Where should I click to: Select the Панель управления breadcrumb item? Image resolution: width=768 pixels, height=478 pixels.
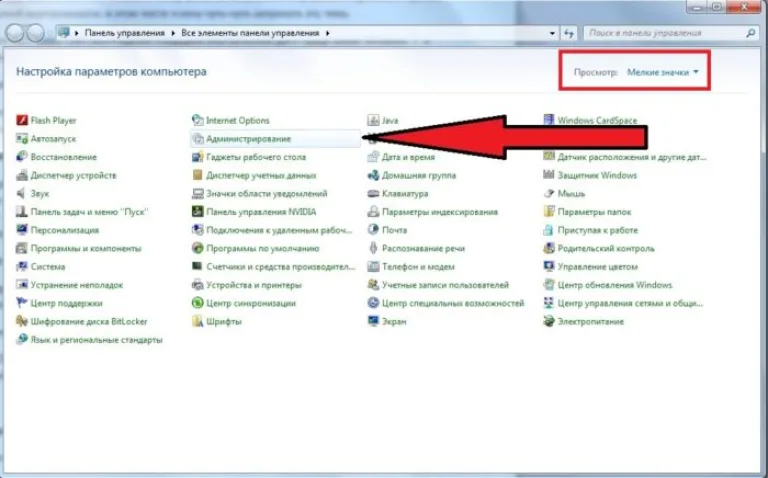125,33
